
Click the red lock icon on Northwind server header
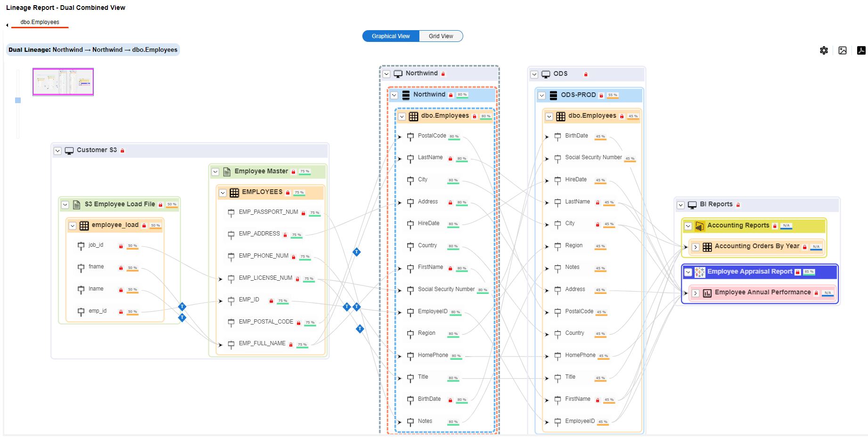point(443,73)
